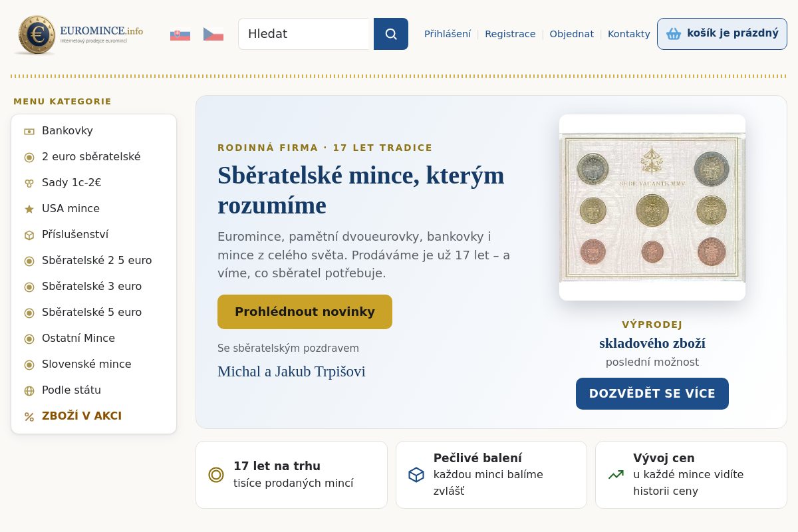The height and width of the screenshot is (532, 798).
Task: Click star icon next to USA mince
Action: (x=29, y=209)
